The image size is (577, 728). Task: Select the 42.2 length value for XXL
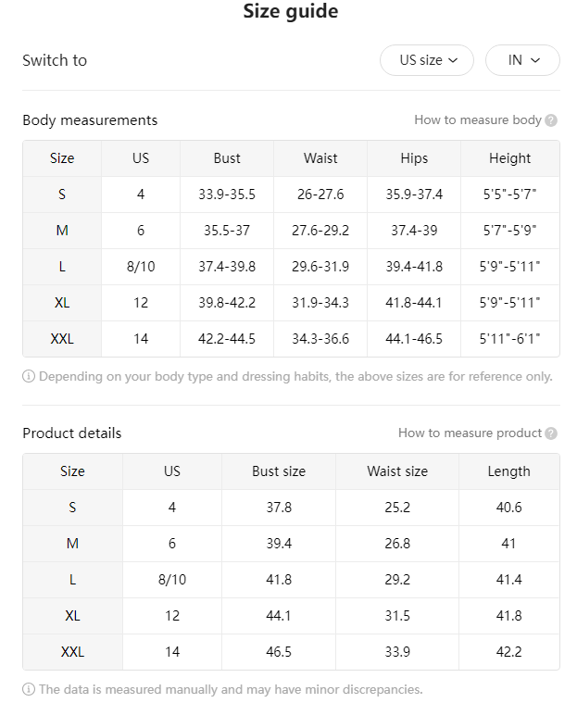[508, 652]
